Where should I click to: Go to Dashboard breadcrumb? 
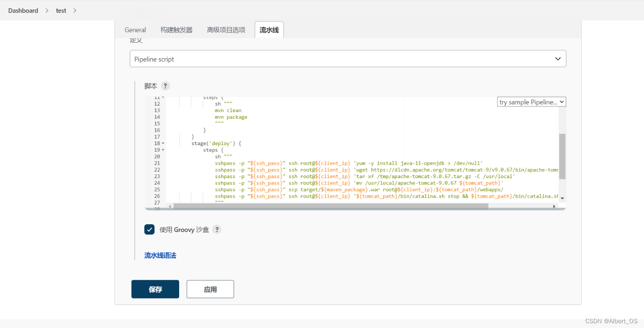23,10
